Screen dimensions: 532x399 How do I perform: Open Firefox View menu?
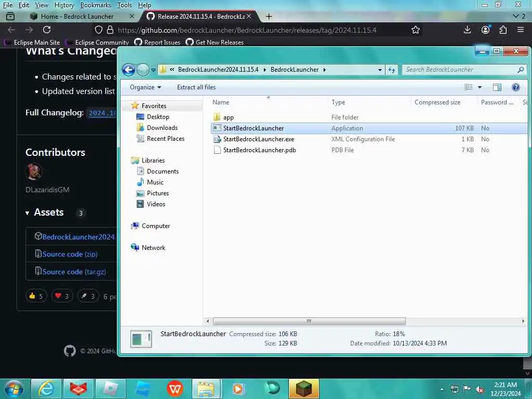[x=42, y=5]
